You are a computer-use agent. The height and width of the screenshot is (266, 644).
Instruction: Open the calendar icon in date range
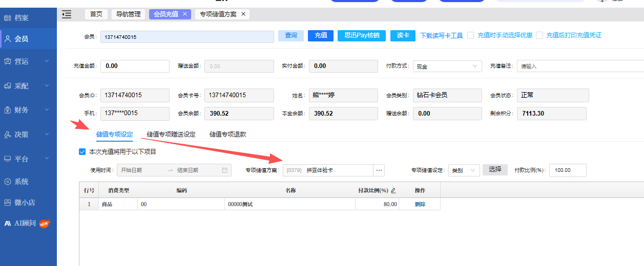coord(224,170)
